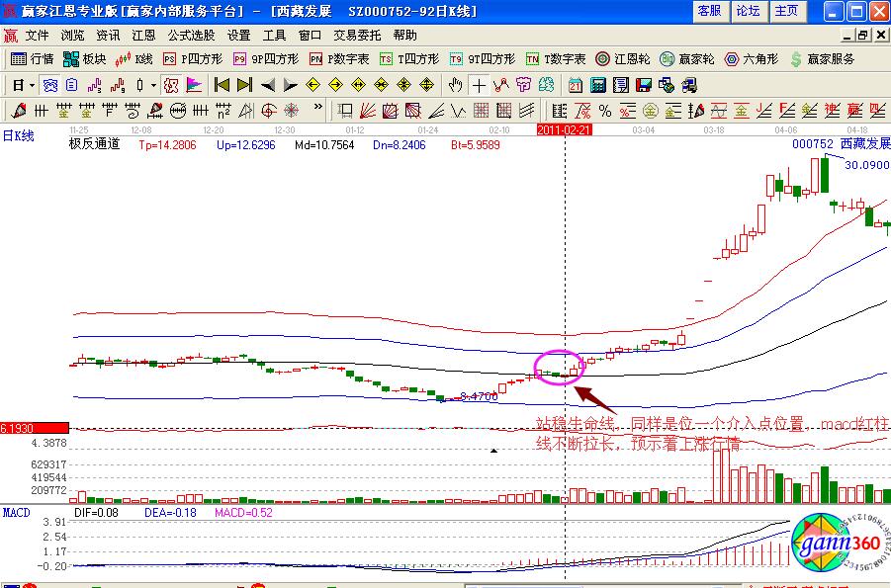Switch to K线 candlestick view
The image size is (891, 588).
tap(135, 59)
